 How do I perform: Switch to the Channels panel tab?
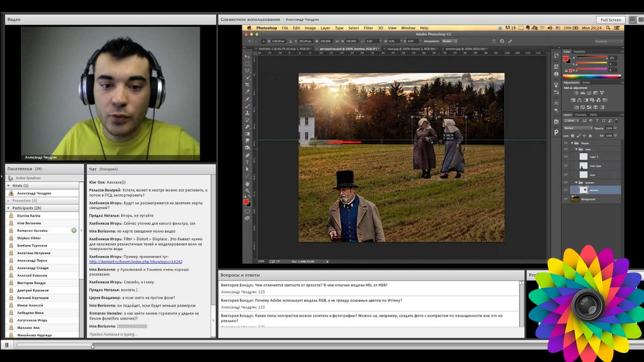click(x=581, y=114)
